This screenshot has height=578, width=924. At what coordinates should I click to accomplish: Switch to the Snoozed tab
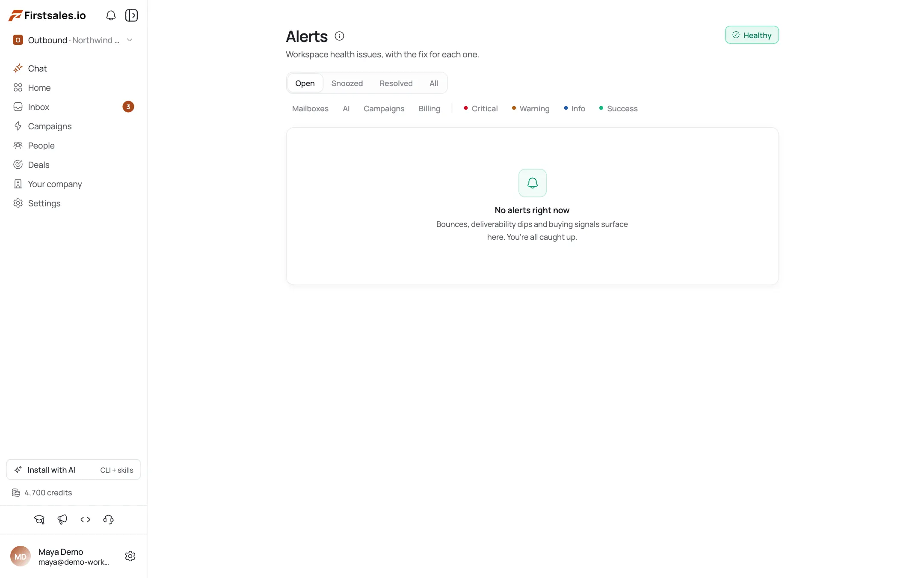pyautogui.click(x=347, y=83)
